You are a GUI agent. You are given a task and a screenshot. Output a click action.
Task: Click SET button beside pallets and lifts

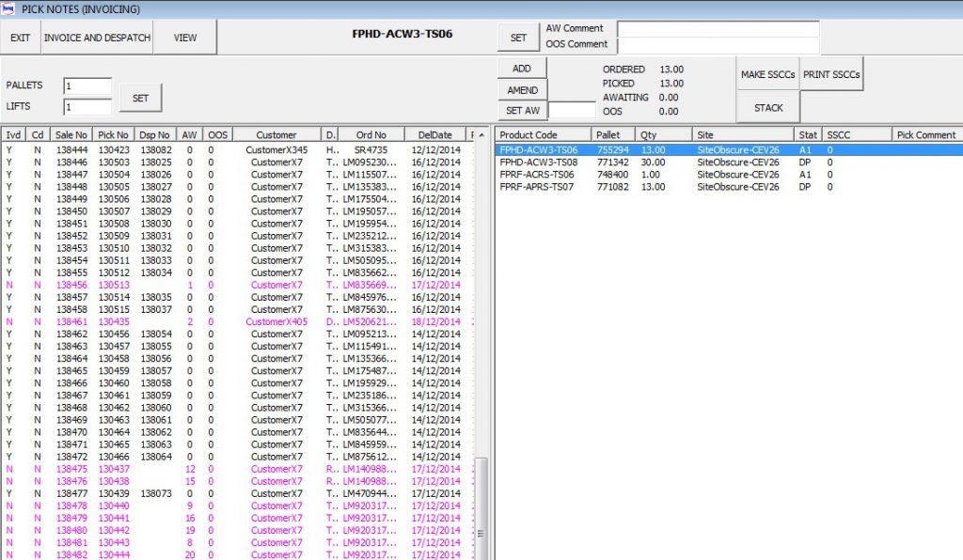click(x=140, y=98)
